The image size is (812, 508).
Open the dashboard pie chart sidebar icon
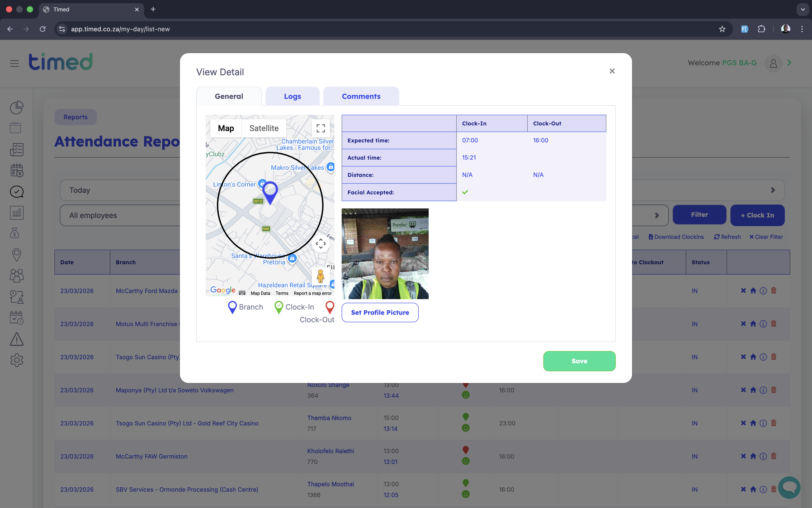(x=17, y=107)
